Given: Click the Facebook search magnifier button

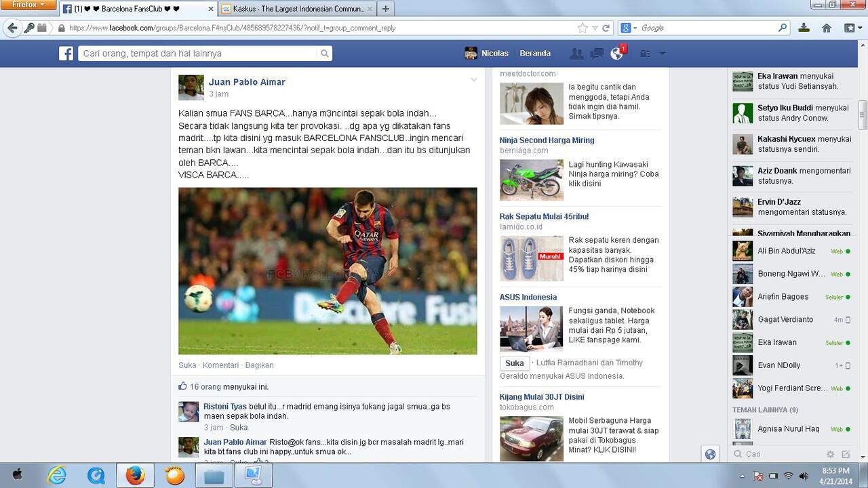Looking at the screenshot, I should coord(325,54).
